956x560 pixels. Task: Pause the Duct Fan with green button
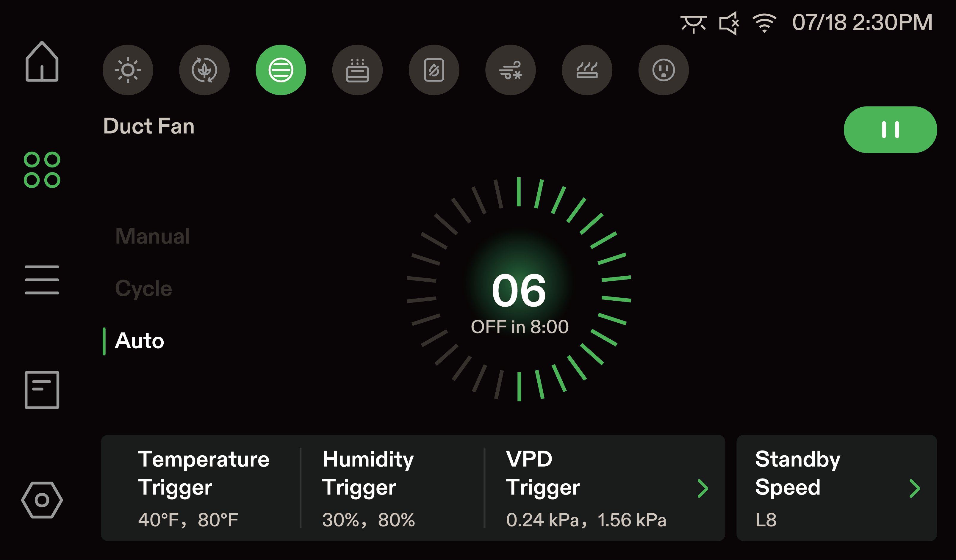pyautogui.click(x=890, y=130)
